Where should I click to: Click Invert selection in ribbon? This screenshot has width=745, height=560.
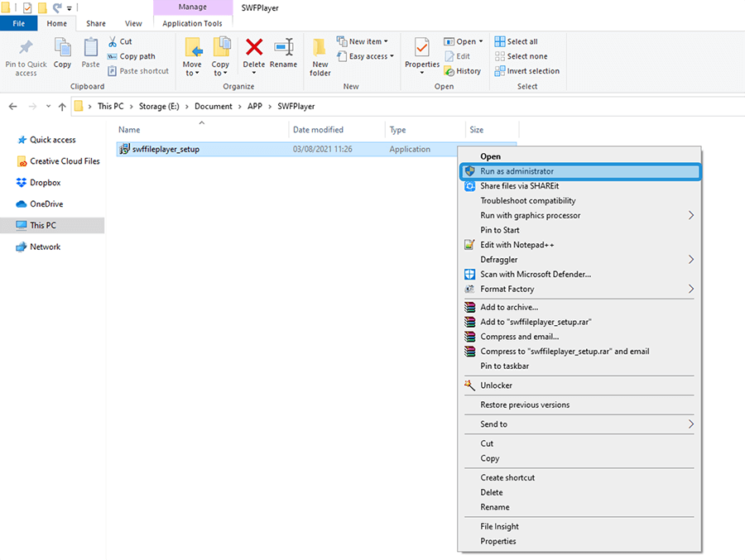pyautogui.click(x=527, y=71)
